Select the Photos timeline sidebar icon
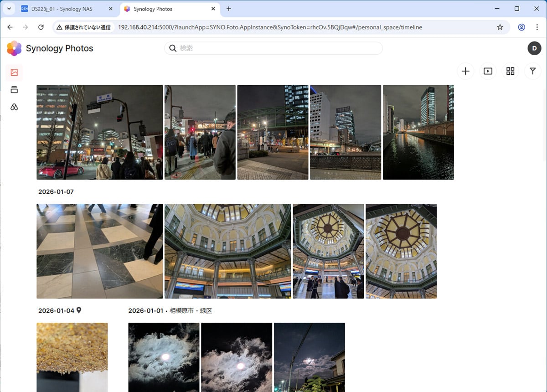 point(14,72)
